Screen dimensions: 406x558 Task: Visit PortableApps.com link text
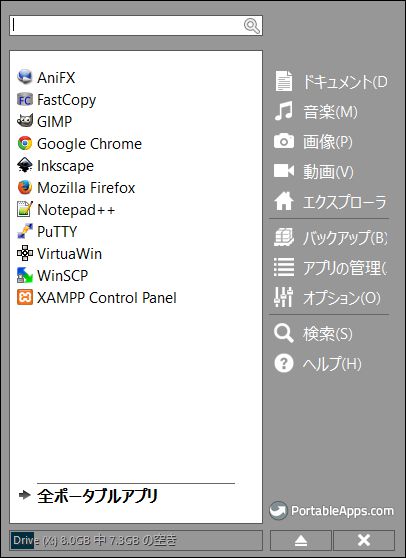point(342,511)
